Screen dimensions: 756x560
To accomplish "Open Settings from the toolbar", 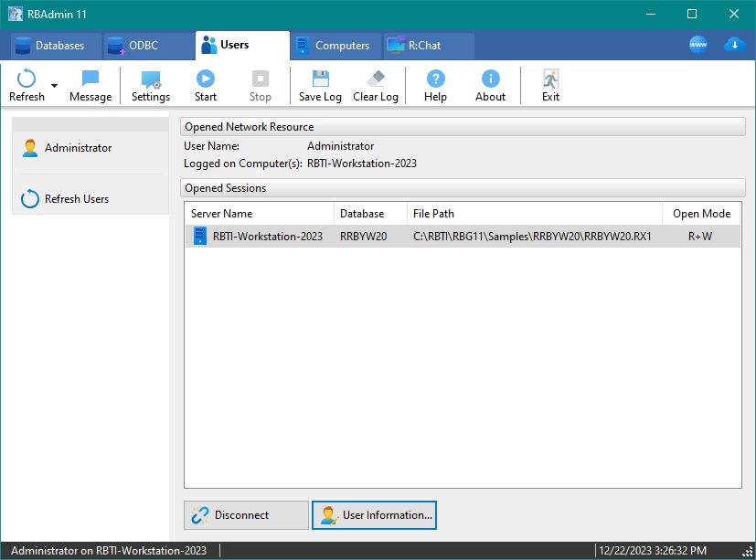I will point(151,85).
